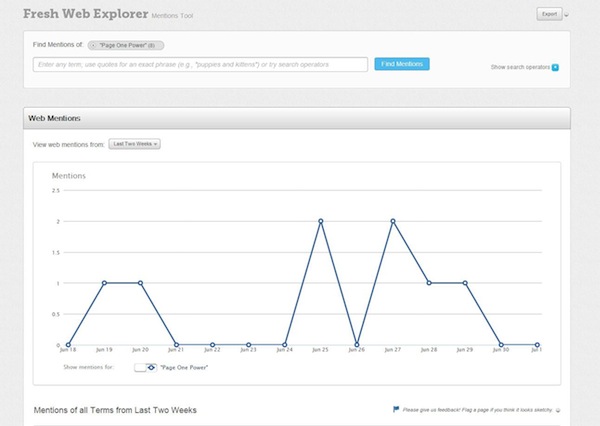The image size is (600, 426).
Task: Click the Please give us feedback text
Action: 477,410
